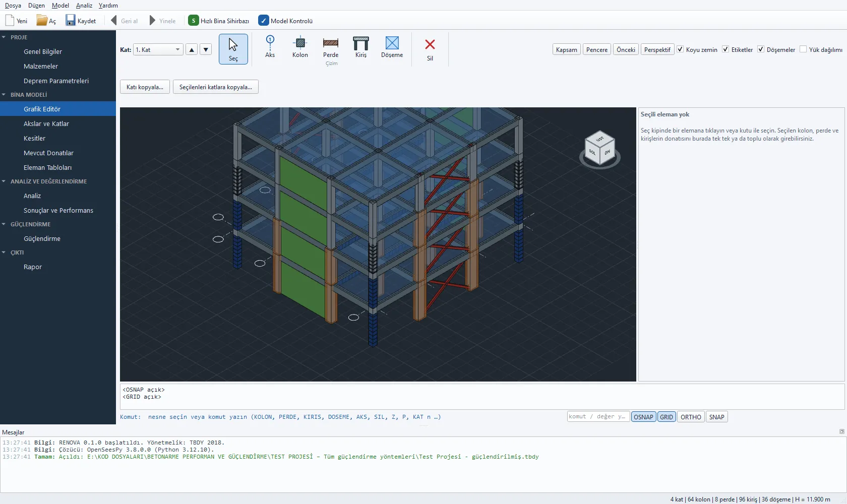
Task: Open the Model menu
Action: [60, 5]
